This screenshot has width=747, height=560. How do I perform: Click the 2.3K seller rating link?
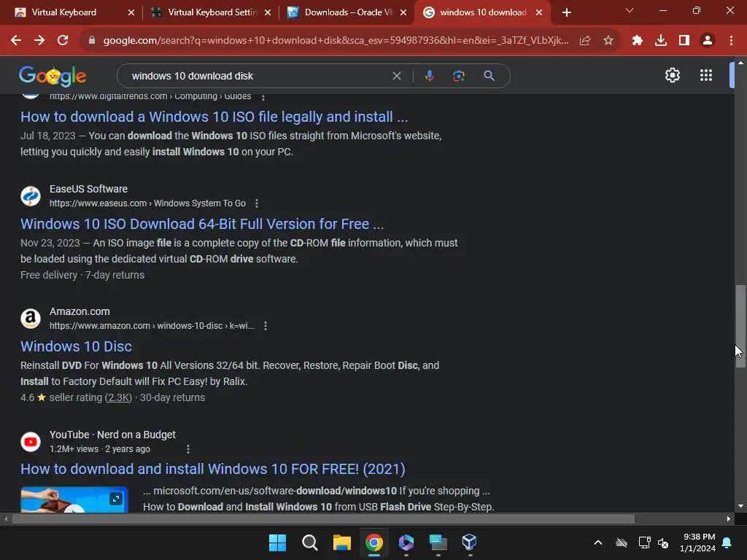tap(118, 397)
